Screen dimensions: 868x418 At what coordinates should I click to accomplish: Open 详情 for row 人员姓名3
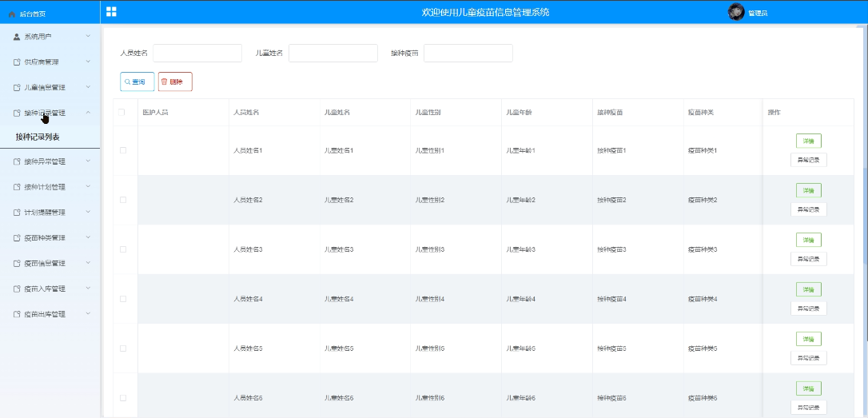click(x=809, y=240)
